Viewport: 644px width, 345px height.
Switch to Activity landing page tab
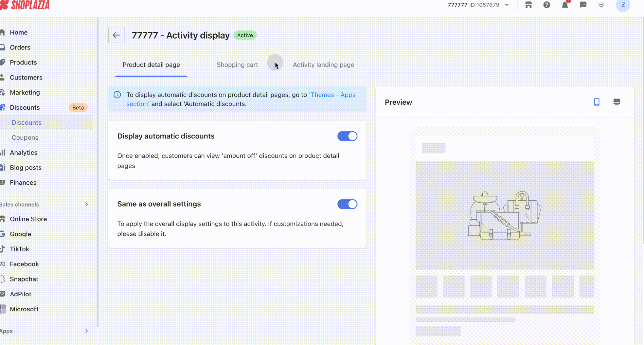pyautogui.click(x=323, y=65)
